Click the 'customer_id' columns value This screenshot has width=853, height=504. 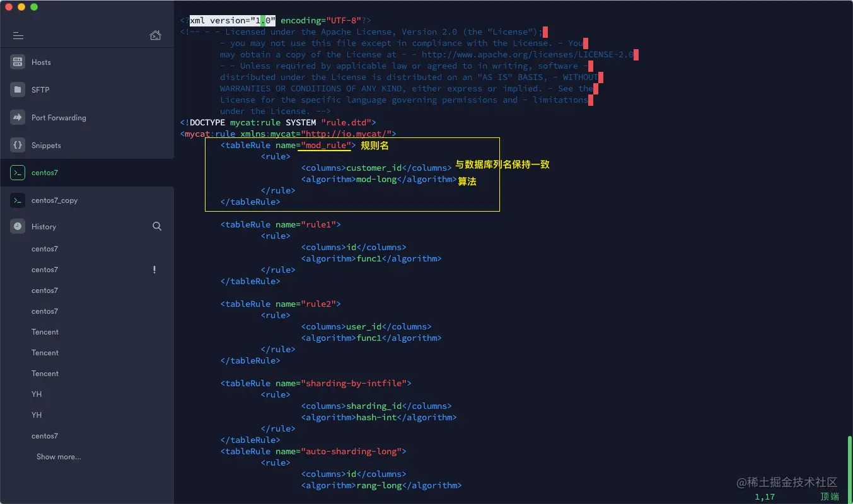[374, 168]
